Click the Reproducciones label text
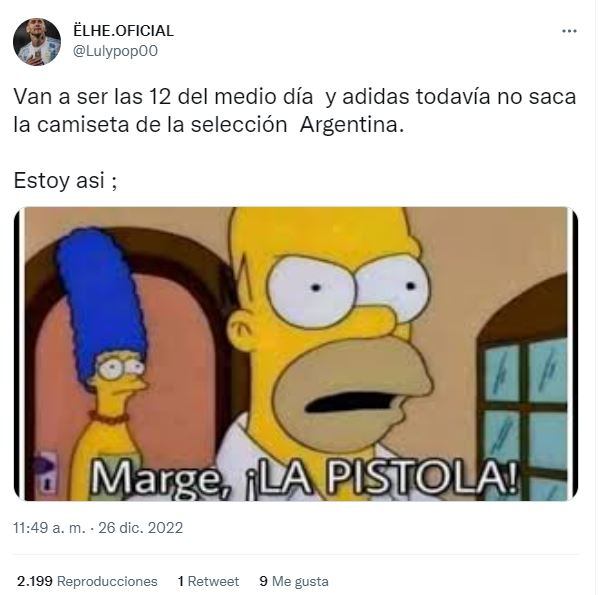 pyautogui.click(x=107, y=582)
